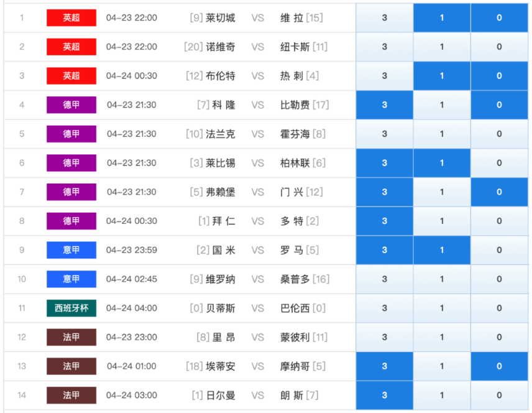The width and height of the screenshot is (532, 413).
Task: Click team name 国米
Action: point(224,250)
